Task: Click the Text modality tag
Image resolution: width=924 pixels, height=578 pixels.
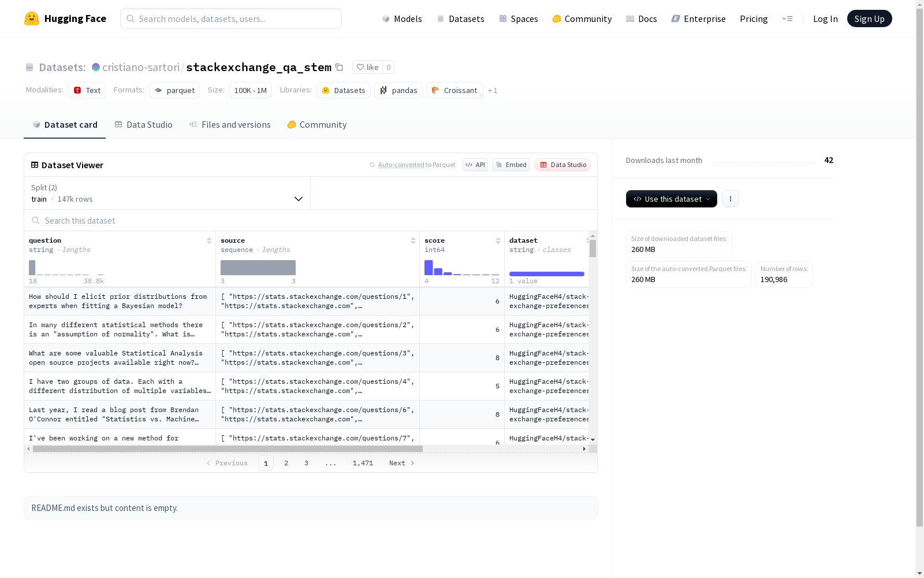Action: [x=87, y=90]
